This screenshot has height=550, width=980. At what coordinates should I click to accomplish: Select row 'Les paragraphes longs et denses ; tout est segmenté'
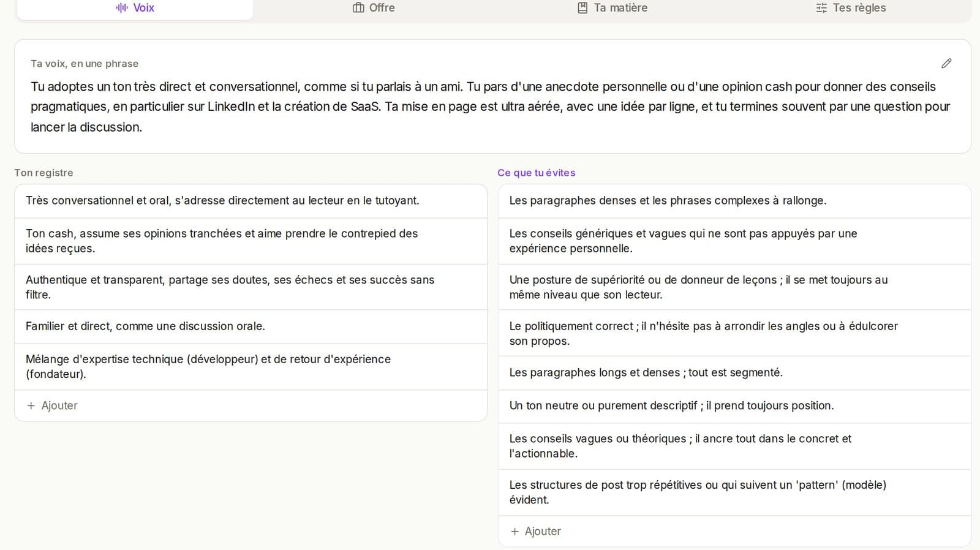(x=734, y=373)
